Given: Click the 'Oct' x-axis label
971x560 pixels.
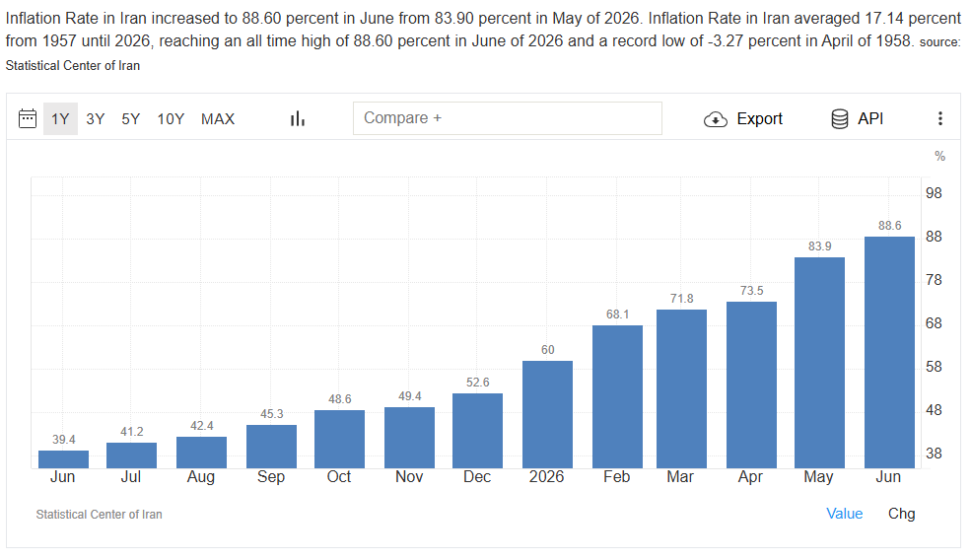Looking at the screenshot, I should click(x=339, y=477).
